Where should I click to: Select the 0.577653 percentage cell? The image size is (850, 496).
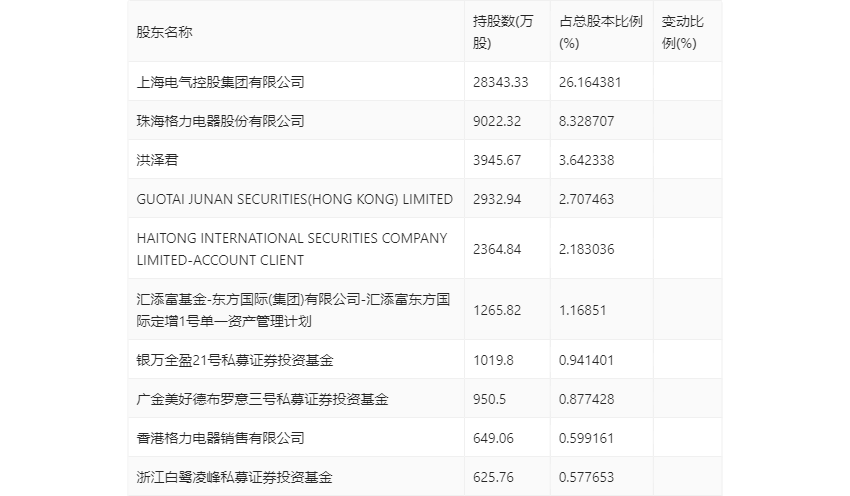pyautogui.click(x=587, y=477)
